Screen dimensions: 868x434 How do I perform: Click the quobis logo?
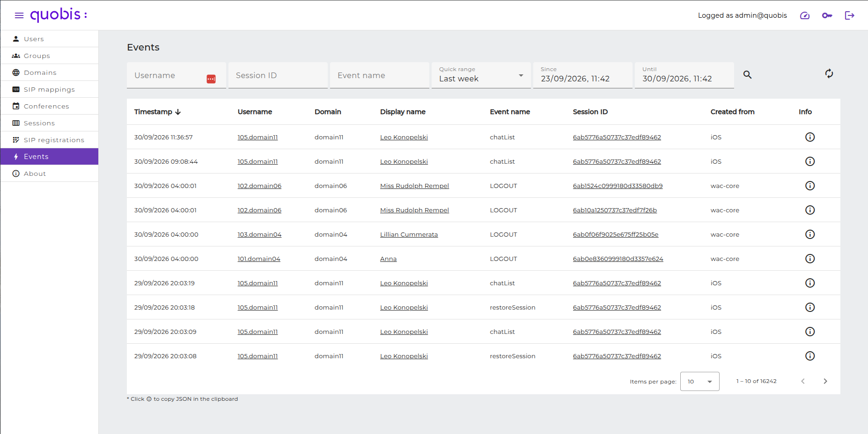59,15
